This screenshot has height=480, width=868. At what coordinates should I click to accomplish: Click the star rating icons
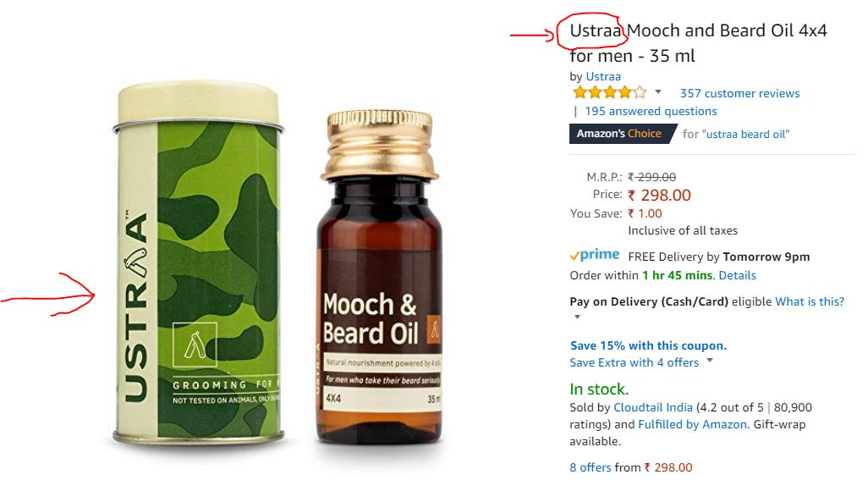point(609,92)
